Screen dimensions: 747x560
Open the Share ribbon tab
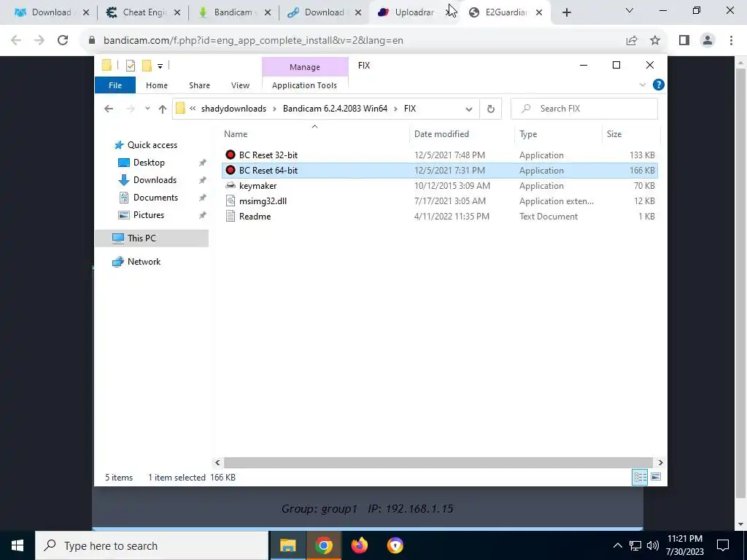199,85
